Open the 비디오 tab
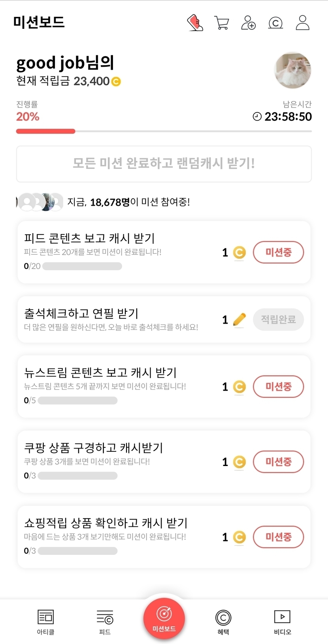328x644 pixels. click(x=283, y=622)
